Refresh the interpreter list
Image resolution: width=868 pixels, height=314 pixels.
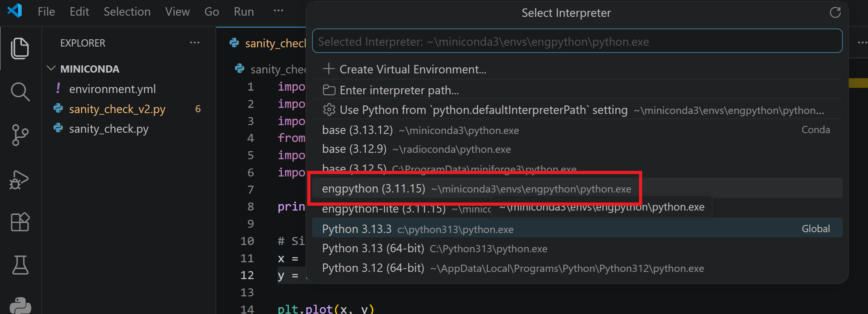point(835,12)
